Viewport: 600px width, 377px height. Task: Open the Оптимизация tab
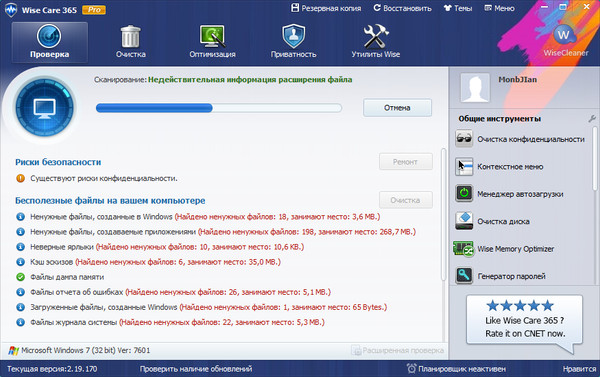[212, 42]
